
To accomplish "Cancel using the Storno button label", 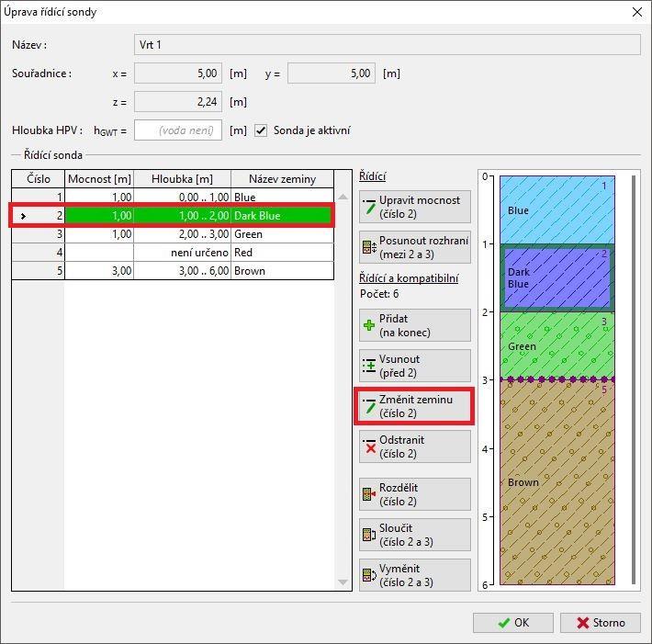I will click(609, 622).
